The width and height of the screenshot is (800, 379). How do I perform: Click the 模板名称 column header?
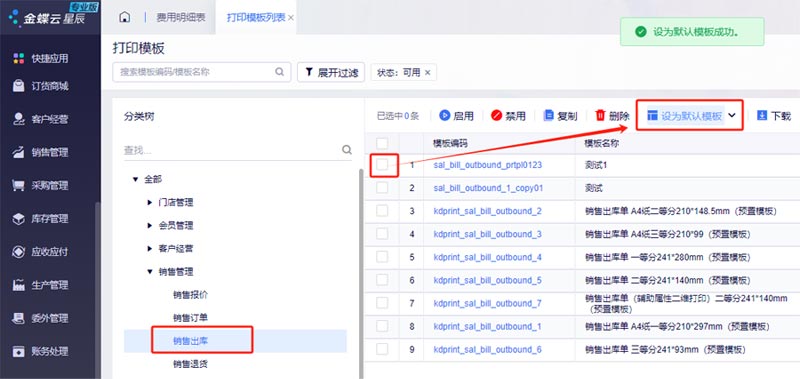pyautogui.click(x=602, y=143)
